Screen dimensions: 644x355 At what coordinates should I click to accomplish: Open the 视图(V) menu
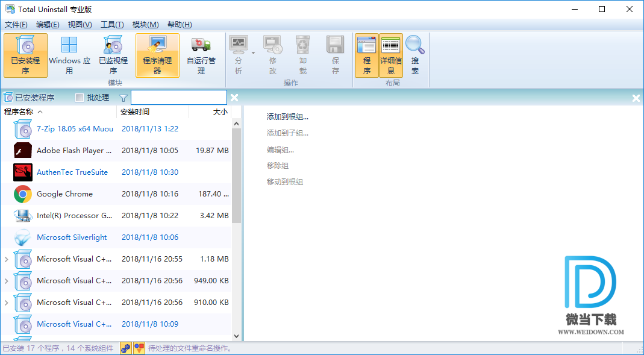[80, 25]
